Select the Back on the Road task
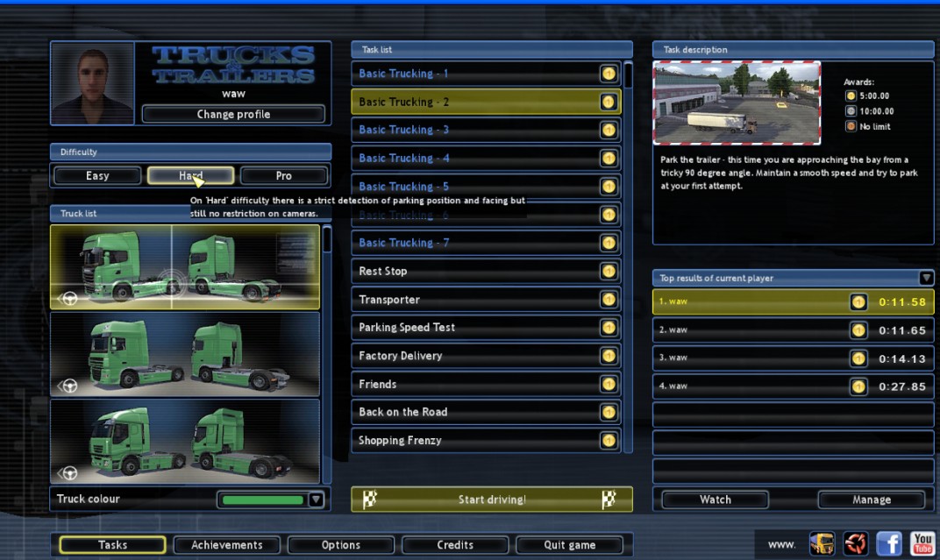 486,412
